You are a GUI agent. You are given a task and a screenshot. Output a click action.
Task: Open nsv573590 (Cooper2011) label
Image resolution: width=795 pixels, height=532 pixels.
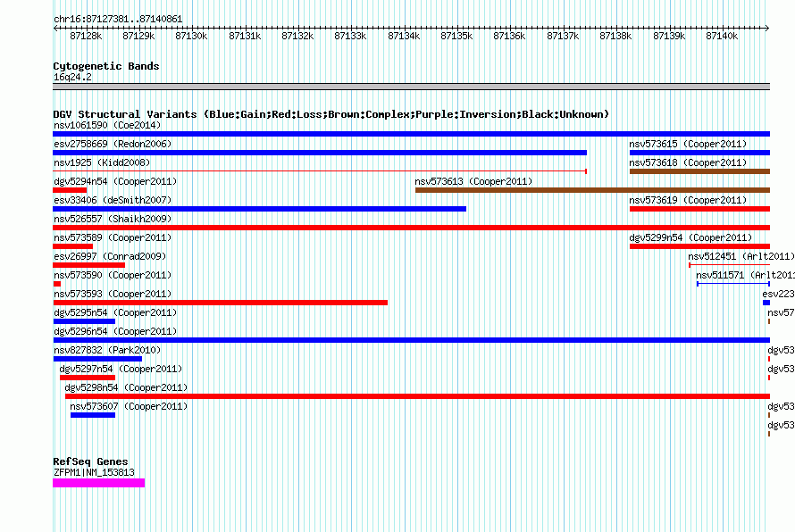coord(113,275)
